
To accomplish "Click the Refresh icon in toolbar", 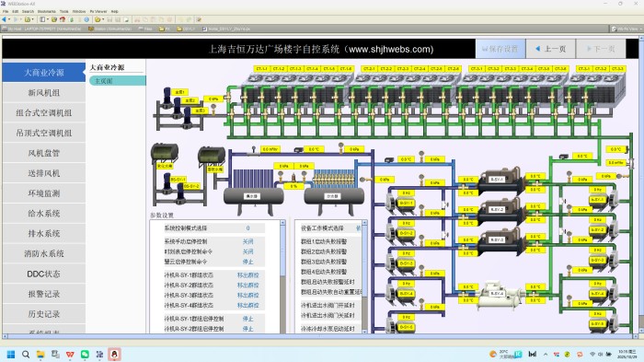I will pyautogui.click(x=72, y=19).
